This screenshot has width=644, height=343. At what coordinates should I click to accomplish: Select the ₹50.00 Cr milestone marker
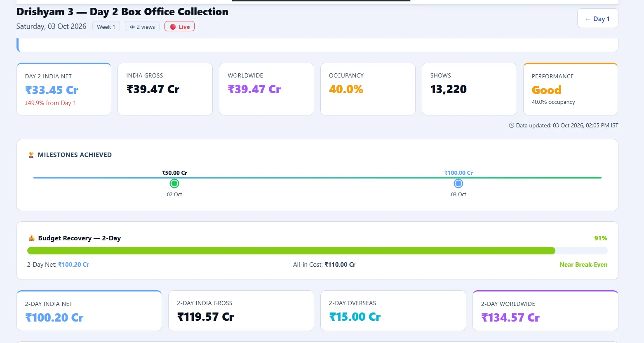(x=174, y=183)
